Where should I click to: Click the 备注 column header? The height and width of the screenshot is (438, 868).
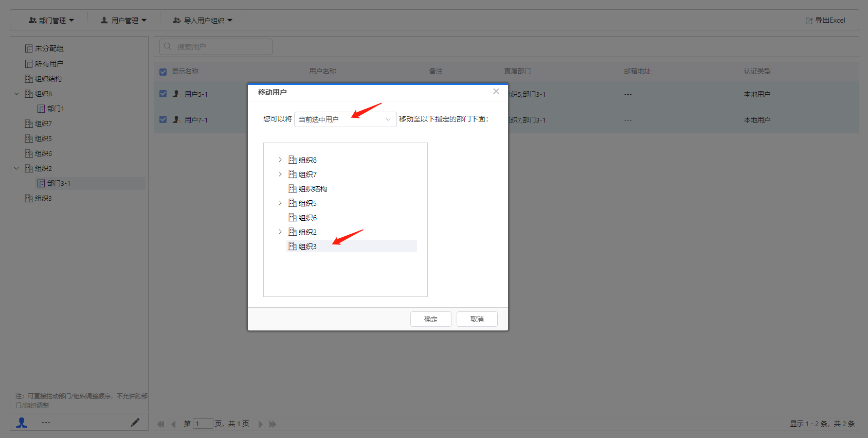coord(436,72)
